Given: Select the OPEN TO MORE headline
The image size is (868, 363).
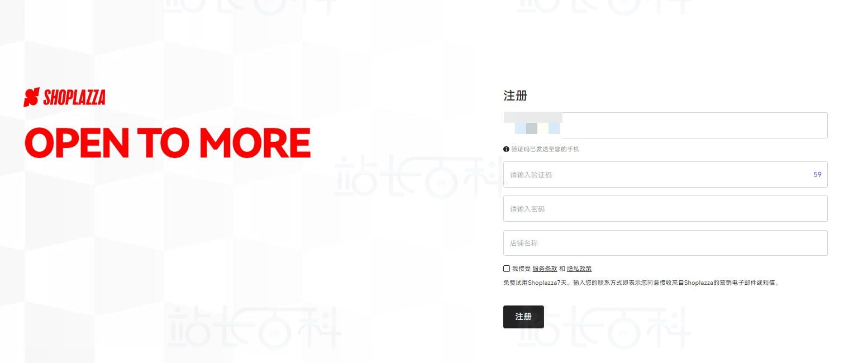Looking at the screenshot, I should tap(168, 142).
